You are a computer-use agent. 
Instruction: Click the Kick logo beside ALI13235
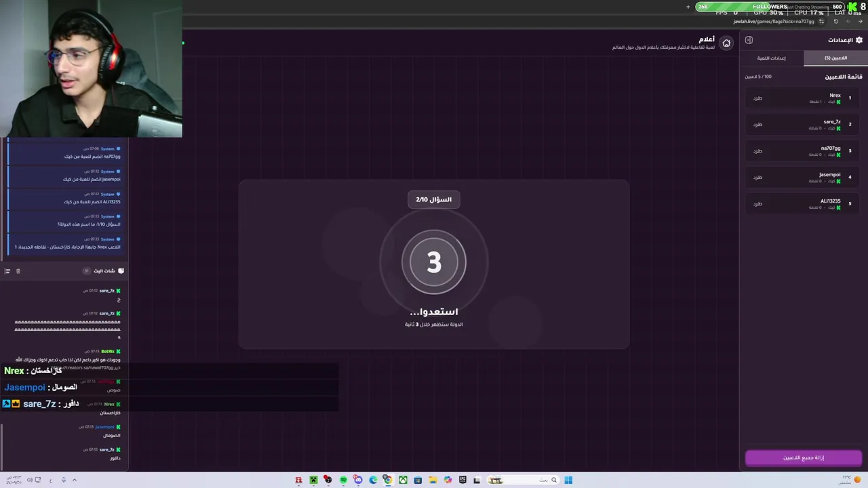coord(839,207)
